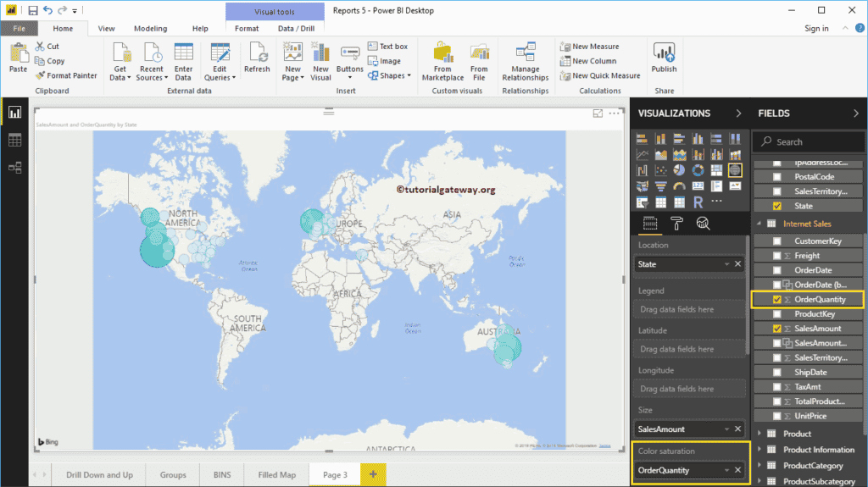
Task: Uncheck the OrderQuantity field checkbox
Action: [777, 299]
